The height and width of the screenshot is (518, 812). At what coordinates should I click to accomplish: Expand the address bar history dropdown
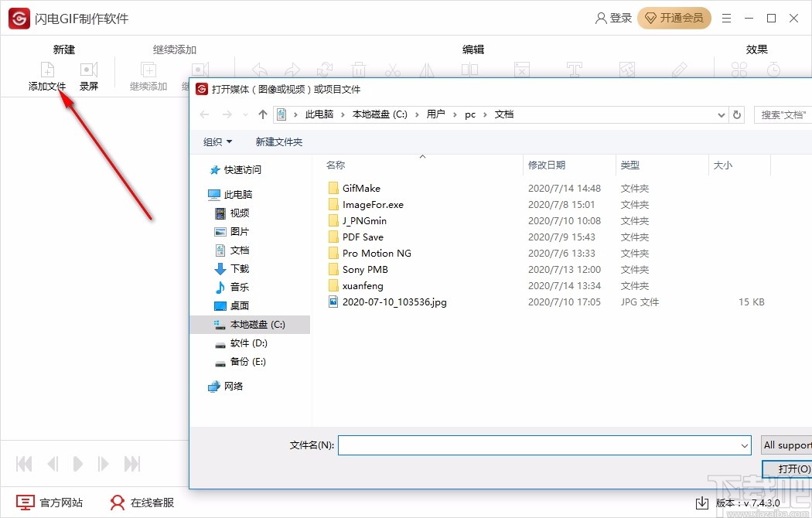tap(722, 115)
